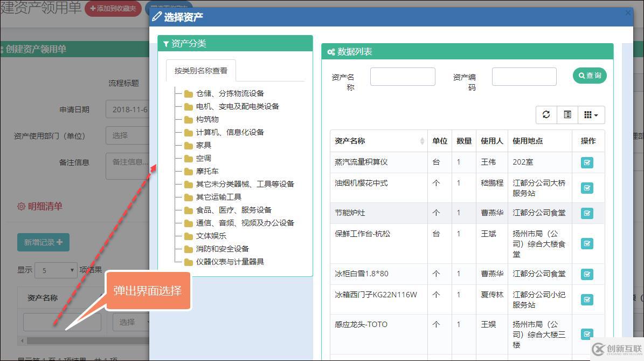This screenshot has height=361, width=644.
Task: Select the 节能炉灶 row checkbox button
Action: 587,213
